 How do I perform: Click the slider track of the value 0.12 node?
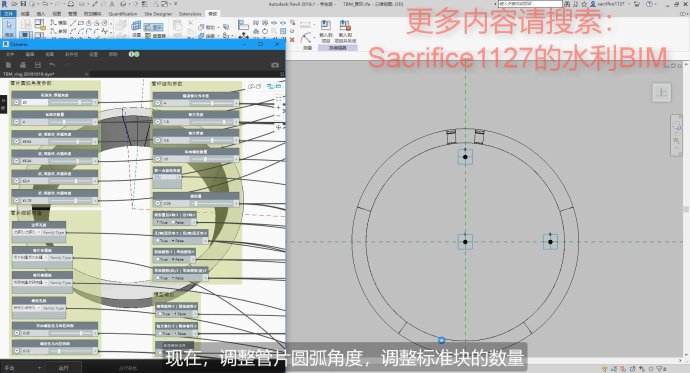[x=71, y=351]
